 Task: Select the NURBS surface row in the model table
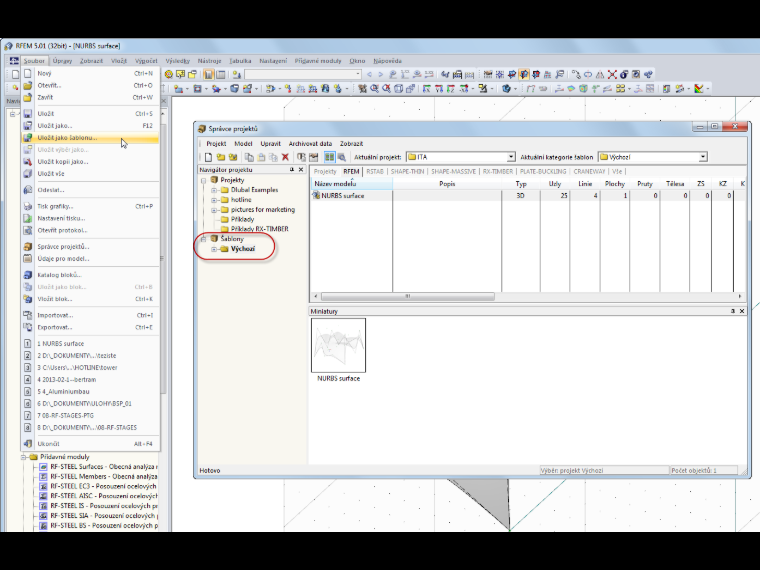pyautogui.click(x=527, y=196)
